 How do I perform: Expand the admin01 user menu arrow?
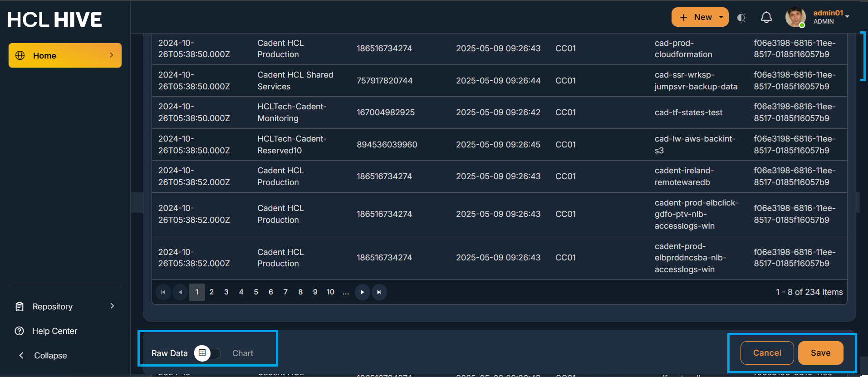click(x=847, y=17)
